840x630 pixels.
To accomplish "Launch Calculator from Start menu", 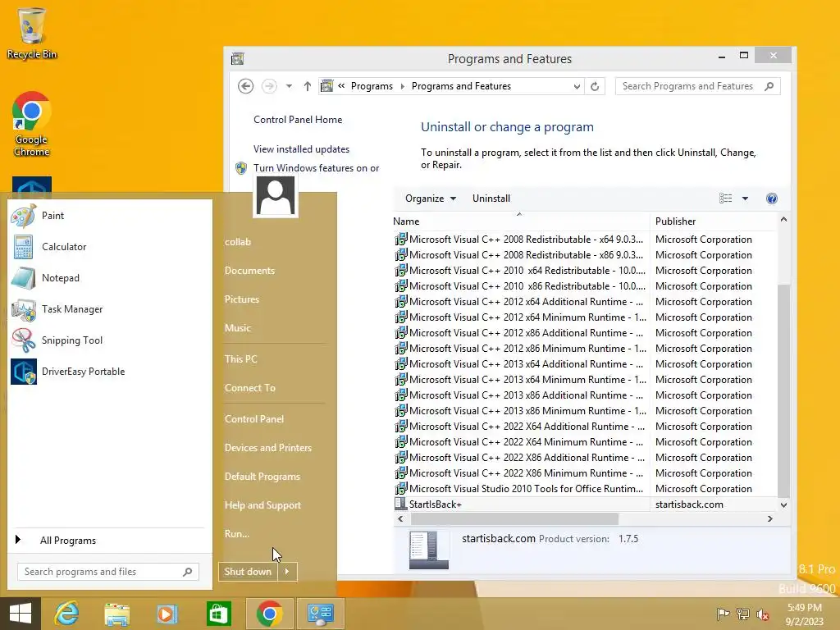I will click(x=110, y=247).
